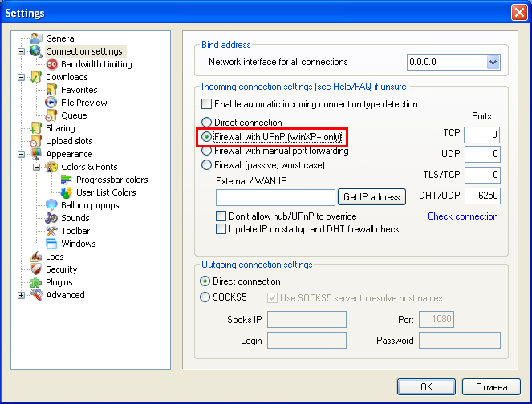The height and width of the screenshot is (404, 532).
Task: Open Bandwidth Limiting settings page
Action: [96, 64]
